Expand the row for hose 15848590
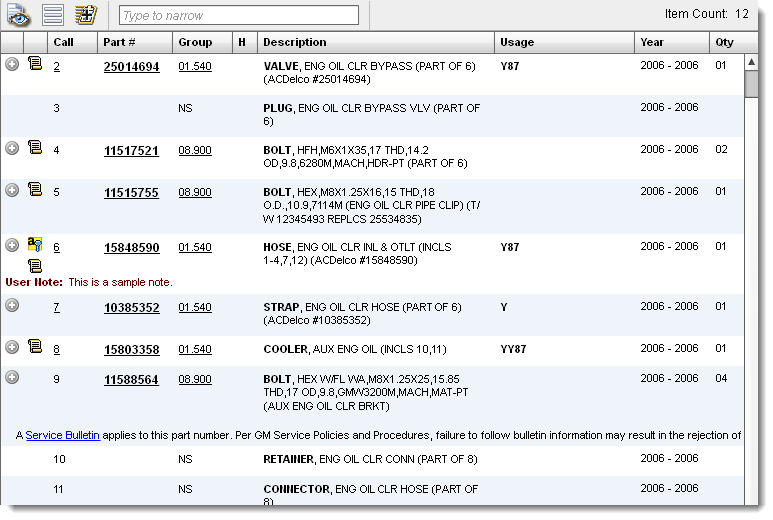 point(12,245)
